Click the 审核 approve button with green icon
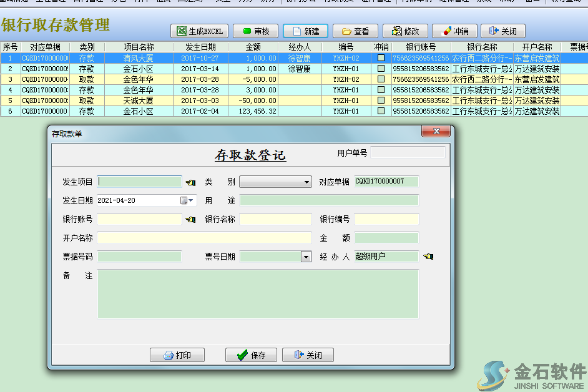The height and width of the screenshot is (392, 588). coord(255,31)
